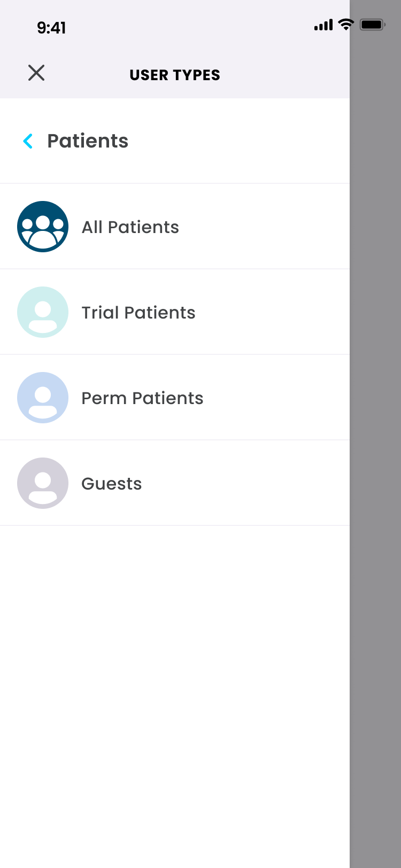This screenshot has height=868, width=401.
Task: Select the All Patients label
Action: pos(130,227)
